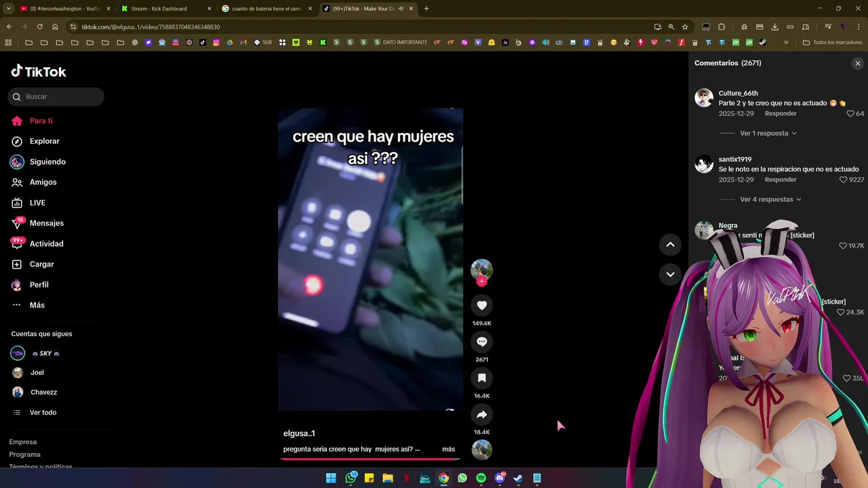Like the comment heart showing 24.3K

coord(841,312)
